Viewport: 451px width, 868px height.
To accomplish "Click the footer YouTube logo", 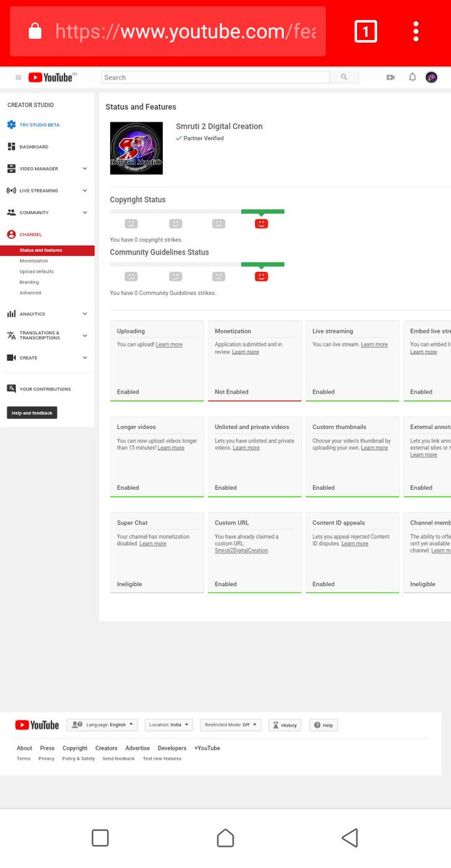I will pos(37,725).
